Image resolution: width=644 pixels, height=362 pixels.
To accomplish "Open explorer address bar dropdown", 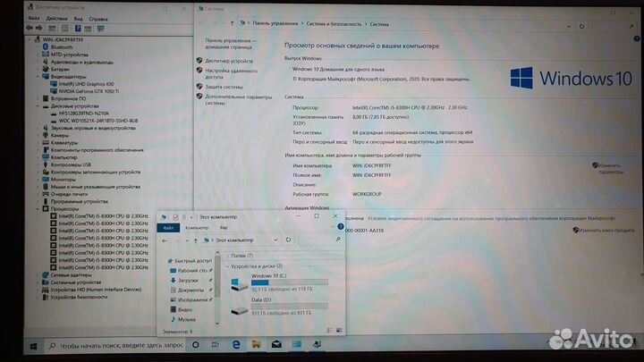I will [275, 240].
